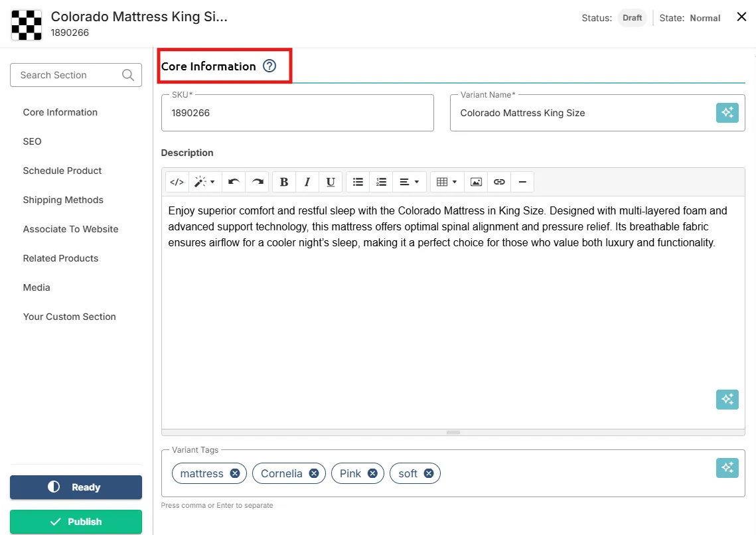Remove the Pink tag

click(x=373, y=473)
